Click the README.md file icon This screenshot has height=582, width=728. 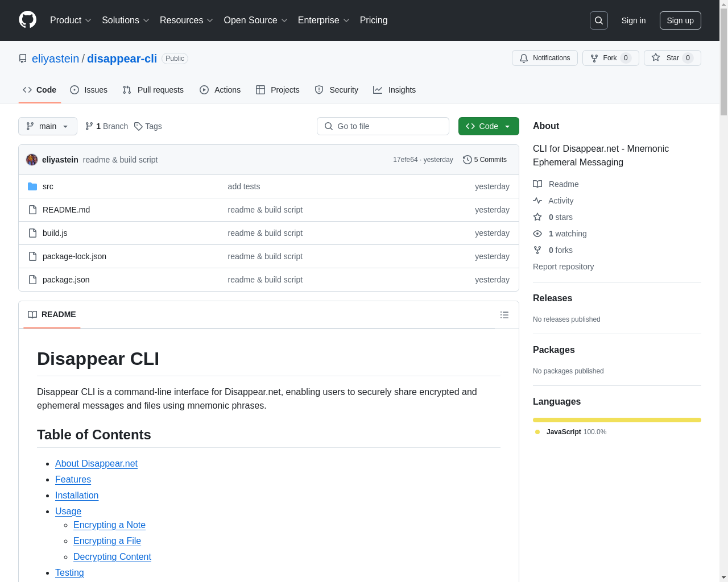click(32, 210)
